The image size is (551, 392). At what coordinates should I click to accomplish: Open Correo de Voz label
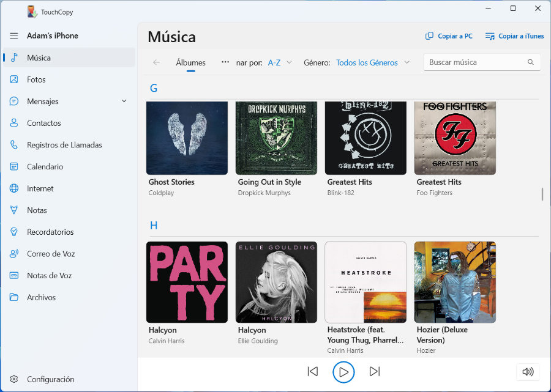[51, 254]
